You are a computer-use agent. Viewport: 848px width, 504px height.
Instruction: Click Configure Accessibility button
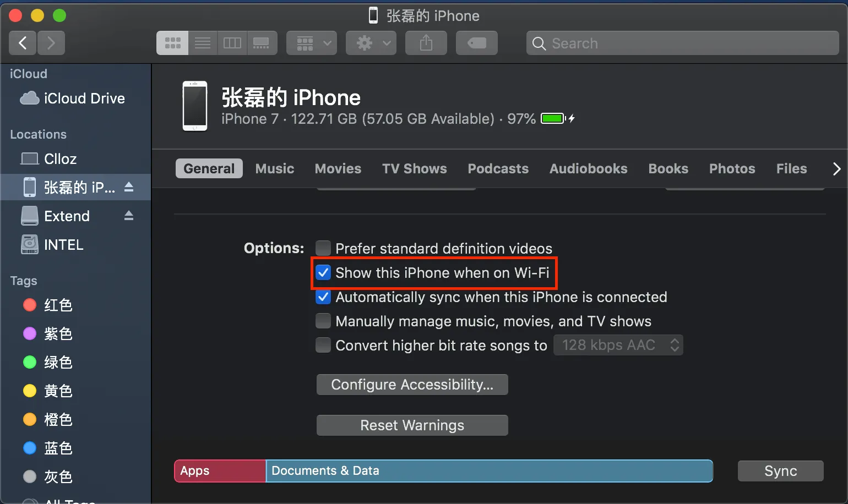pos(412,385)
